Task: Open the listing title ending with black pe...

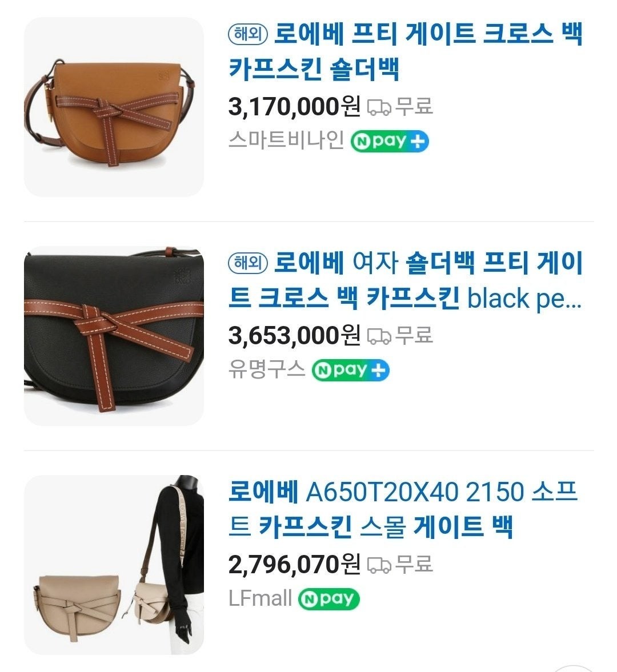Action: pyautogui.click(x=405, y=280)
